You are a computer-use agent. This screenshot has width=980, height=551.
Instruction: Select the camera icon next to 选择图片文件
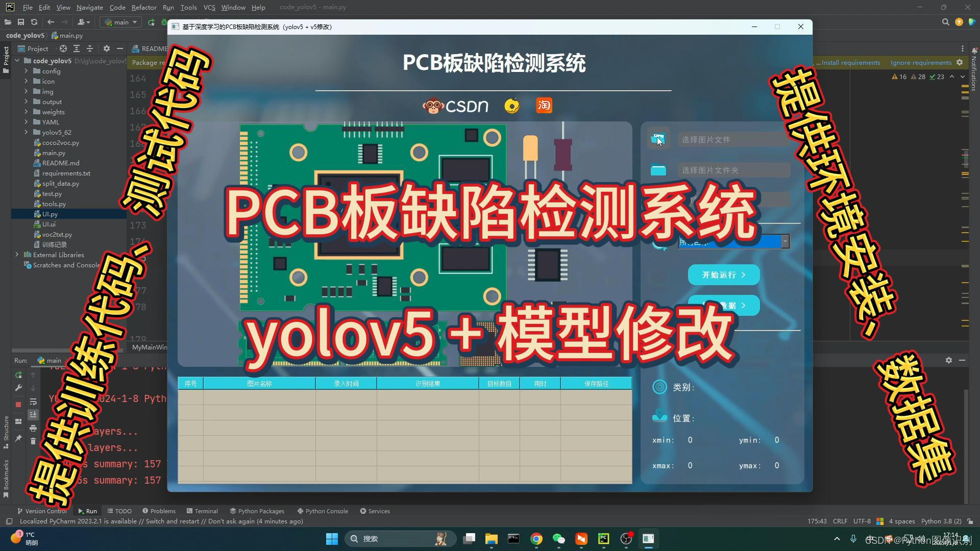657,139
